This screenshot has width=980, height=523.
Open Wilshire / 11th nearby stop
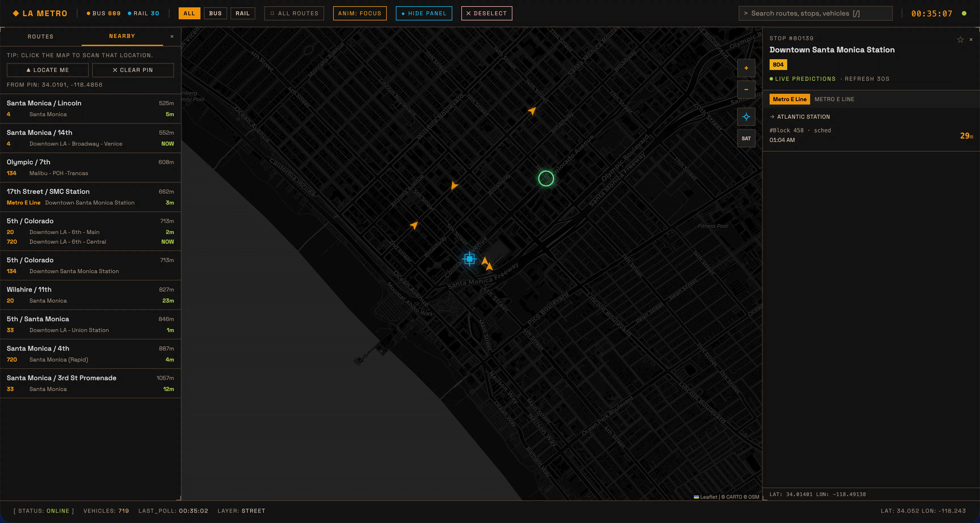(x=90, y=295)
